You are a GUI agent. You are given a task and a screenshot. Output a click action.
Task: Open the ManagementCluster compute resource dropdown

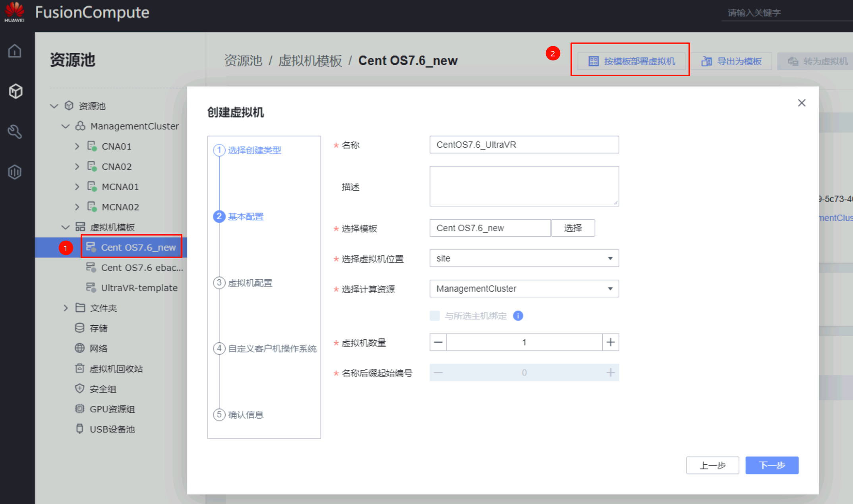click(524, 289)
